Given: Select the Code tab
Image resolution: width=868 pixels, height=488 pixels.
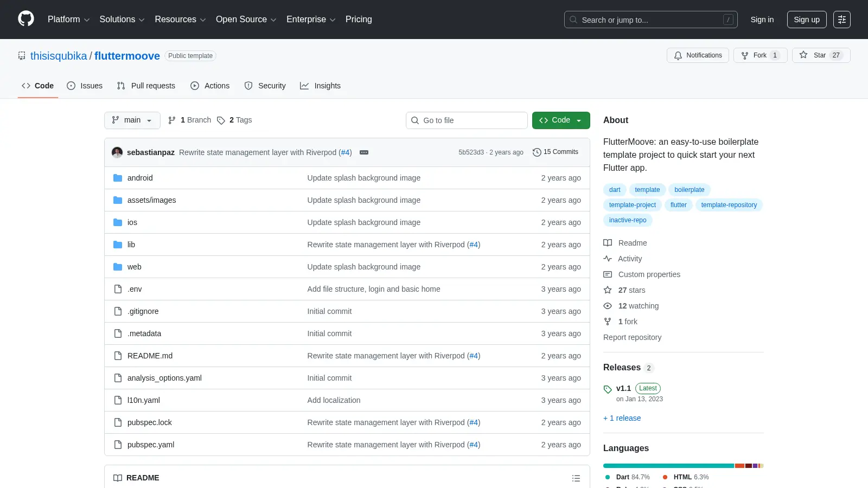Looking at the screenshot, I should click(x=37, y=86).
